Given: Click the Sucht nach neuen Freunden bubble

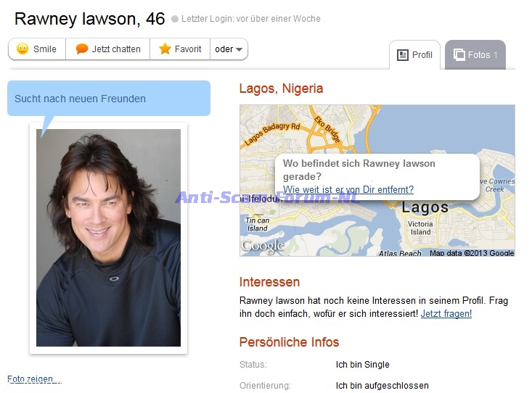Looking at the screenshot, I should pos(109,99).
